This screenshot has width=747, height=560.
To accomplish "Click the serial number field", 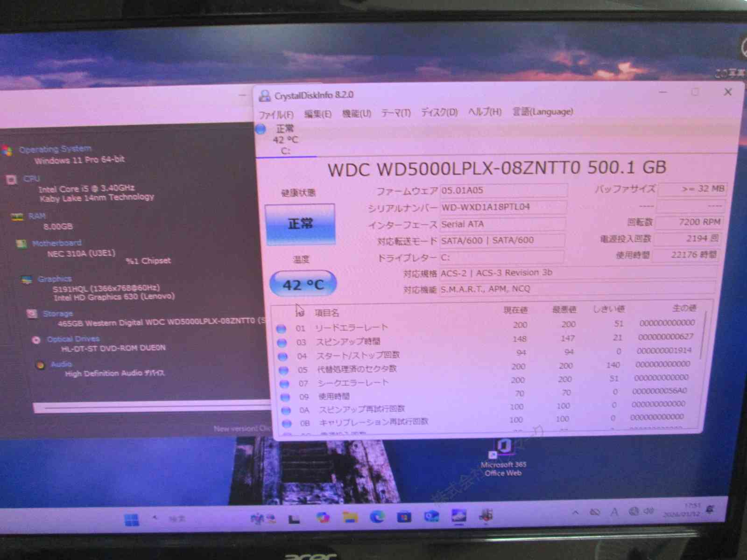I will (x=503, y=207).
